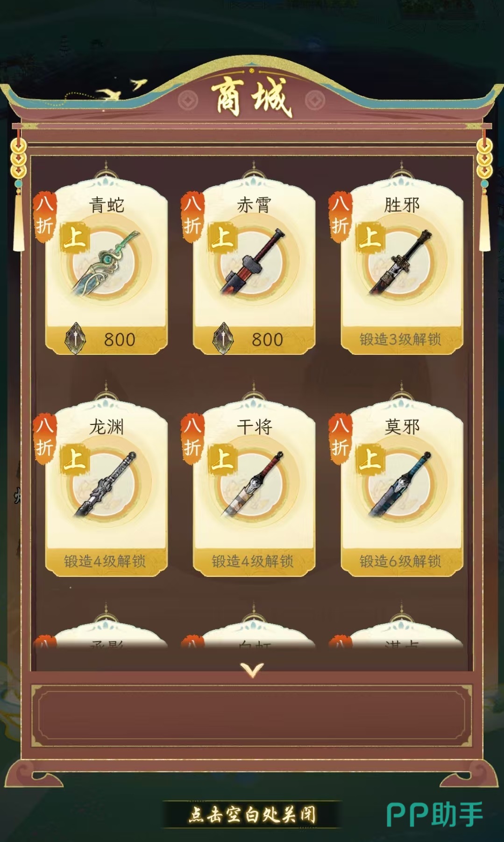Select the 赤霄 sword icon
This screenshot has height=842, width=504.
(253, 261)
